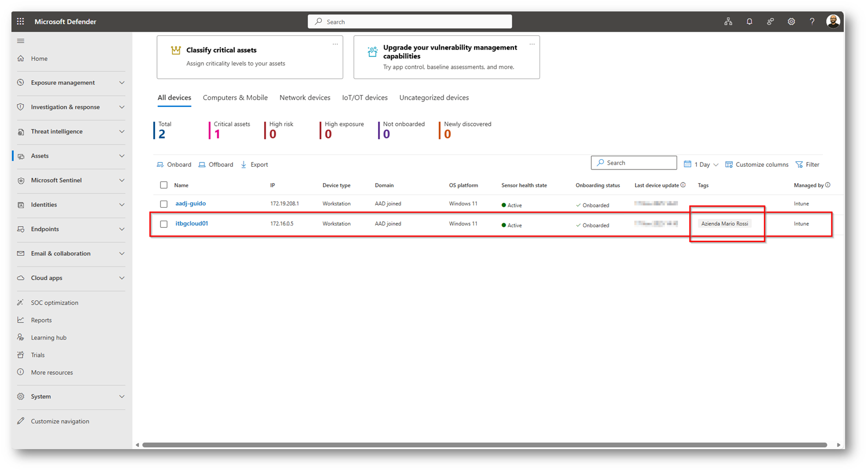Open the 1 Day time range dropdown
This screenshot has width=868, height=472.
click(701, 165)
